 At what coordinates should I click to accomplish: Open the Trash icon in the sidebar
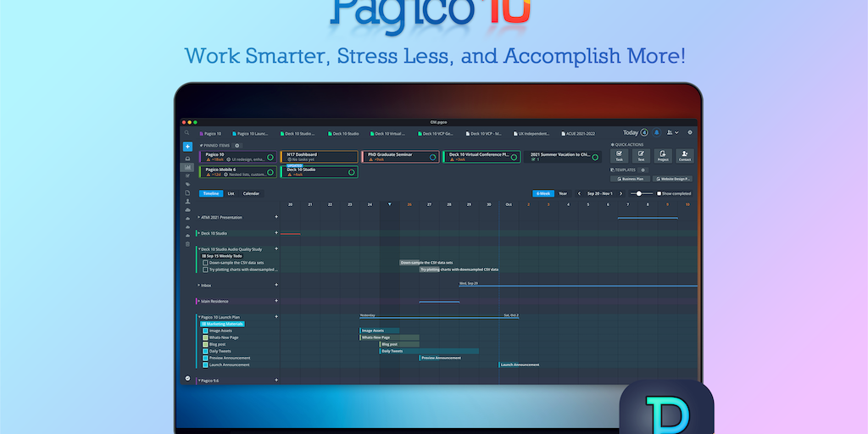point(187,244)
